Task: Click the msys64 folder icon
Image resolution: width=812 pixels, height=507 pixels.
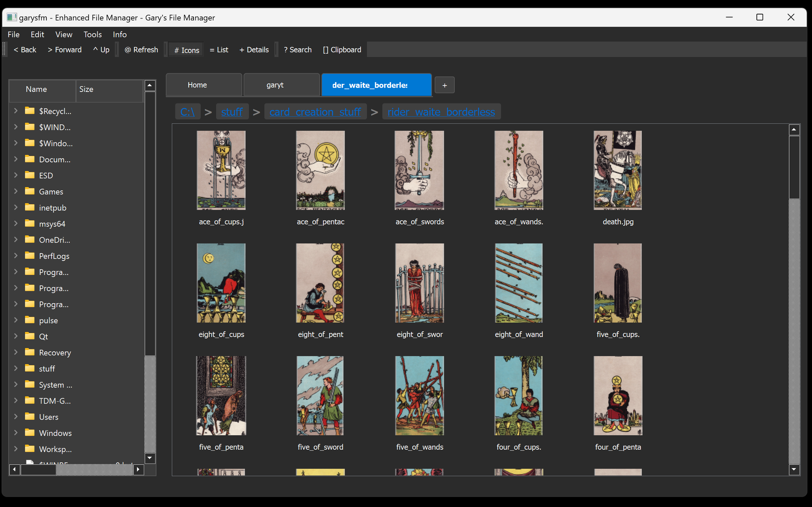Action: pos(30,224)
